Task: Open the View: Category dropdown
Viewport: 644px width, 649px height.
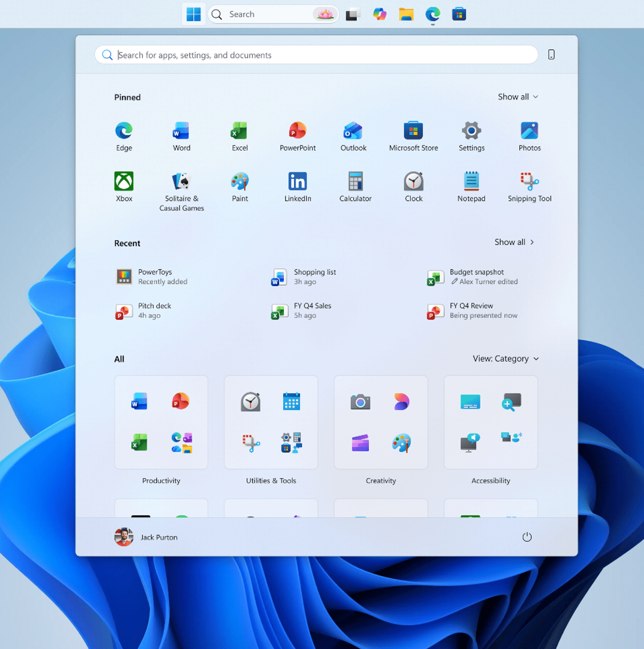Action: coord(506,359)
